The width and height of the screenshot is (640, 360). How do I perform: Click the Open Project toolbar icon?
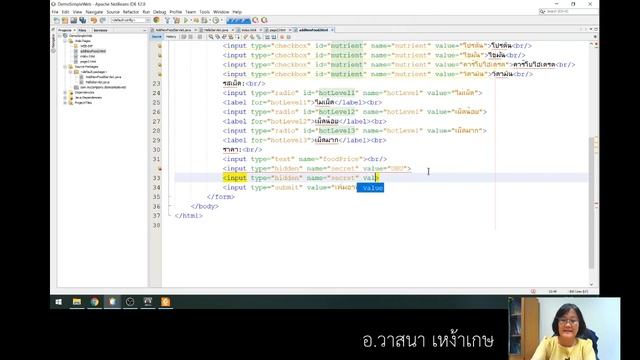(x=74, y=20)
